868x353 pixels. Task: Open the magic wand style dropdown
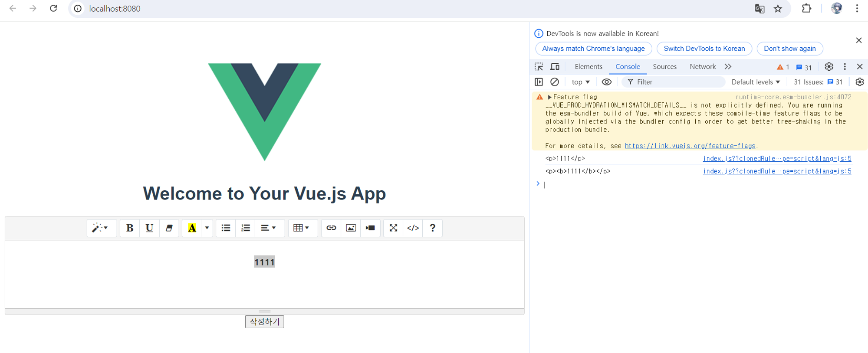point(102,228)
